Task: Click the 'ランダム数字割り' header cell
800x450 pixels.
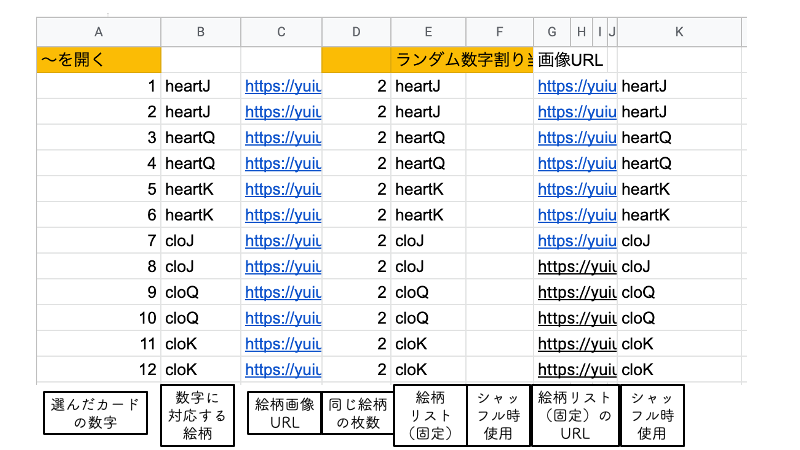Action: (x=462, y=60)
